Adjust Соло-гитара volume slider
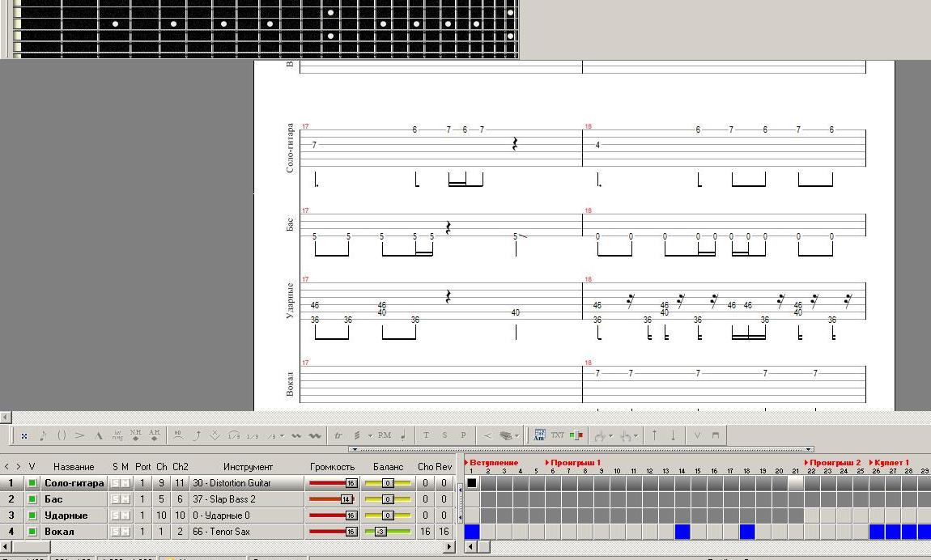 click(x=333, y=483)
